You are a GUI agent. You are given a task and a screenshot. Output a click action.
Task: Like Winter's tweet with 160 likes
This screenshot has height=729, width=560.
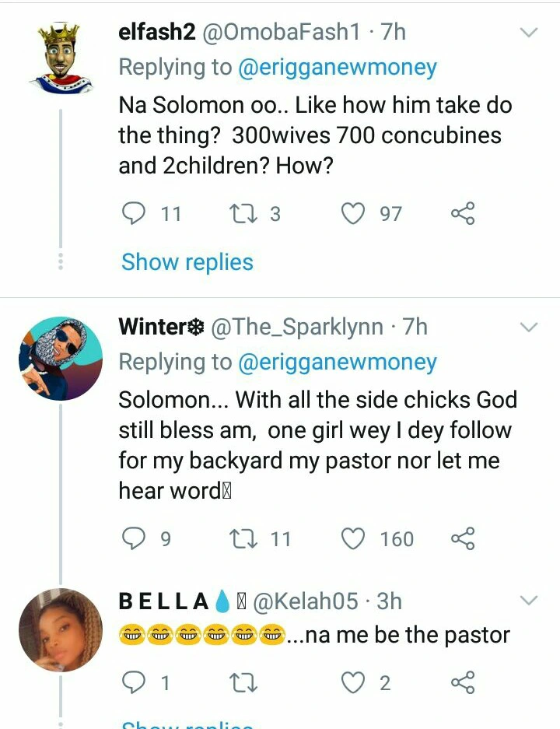point(354,538)
